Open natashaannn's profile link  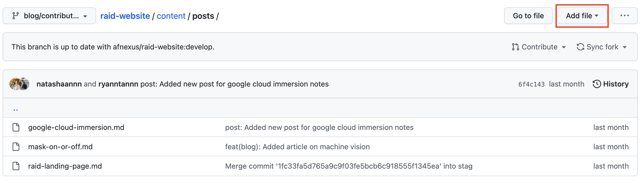tap(59, 84)
